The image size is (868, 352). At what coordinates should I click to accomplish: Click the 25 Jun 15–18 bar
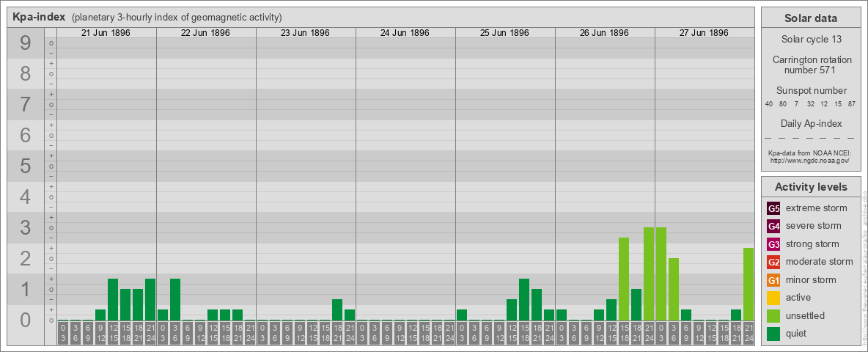coord(523,299)
